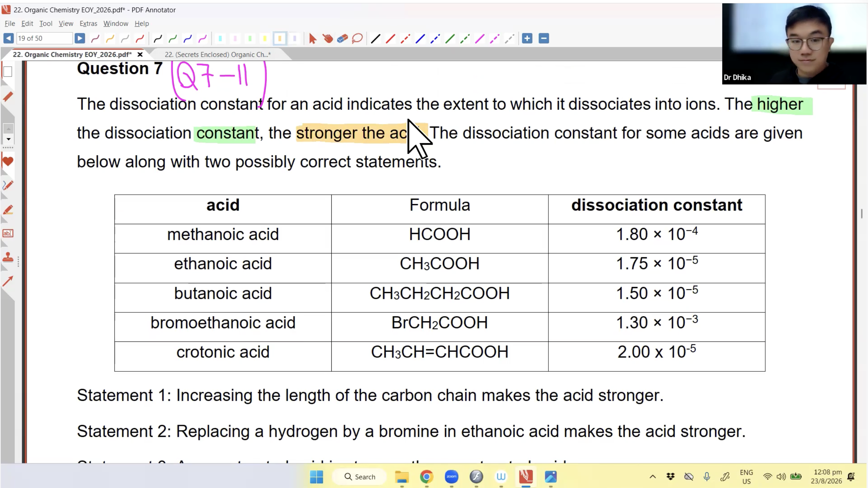
Task: Select the blue curved pen preset
Action: [x=187, y=38]
